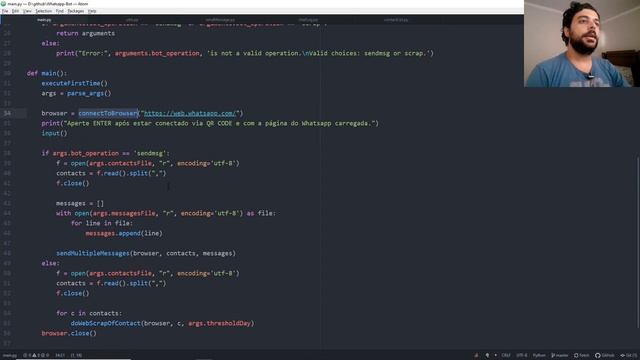Image resolution: width=640 pixels, height=360 pixels.
Task: Open the Git changed files panel
Action: (628, 356)
